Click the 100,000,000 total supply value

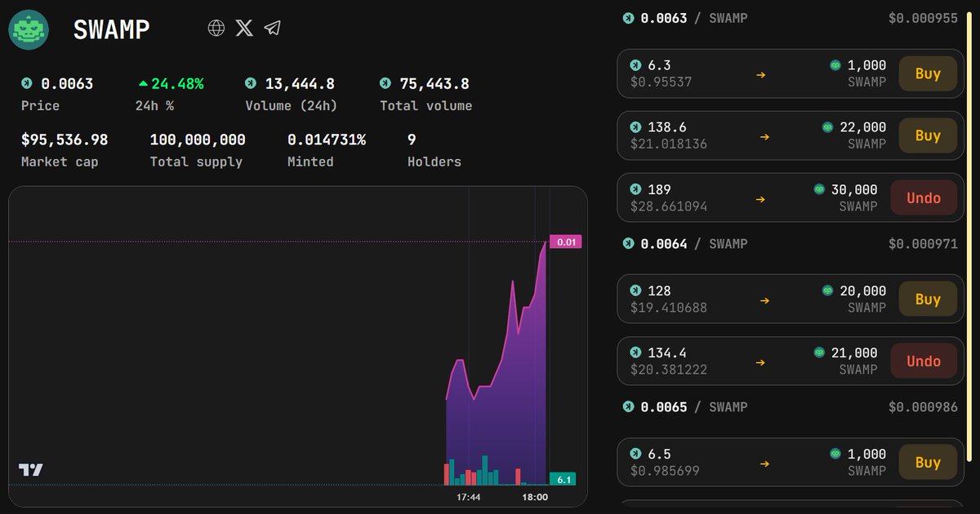pyautogui.click(x=198, y=140)
